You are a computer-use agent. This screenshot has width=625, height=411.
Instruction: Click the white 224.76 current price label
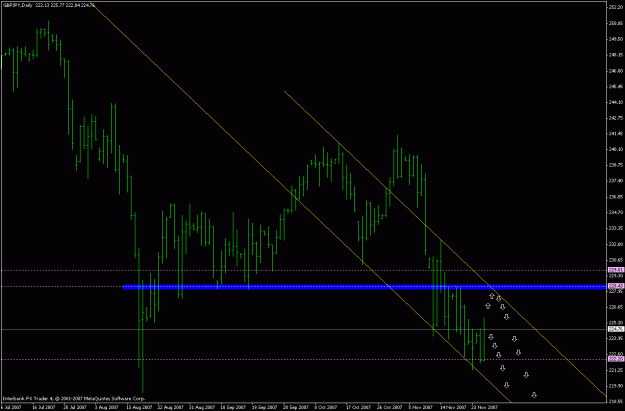coord(616,329)
